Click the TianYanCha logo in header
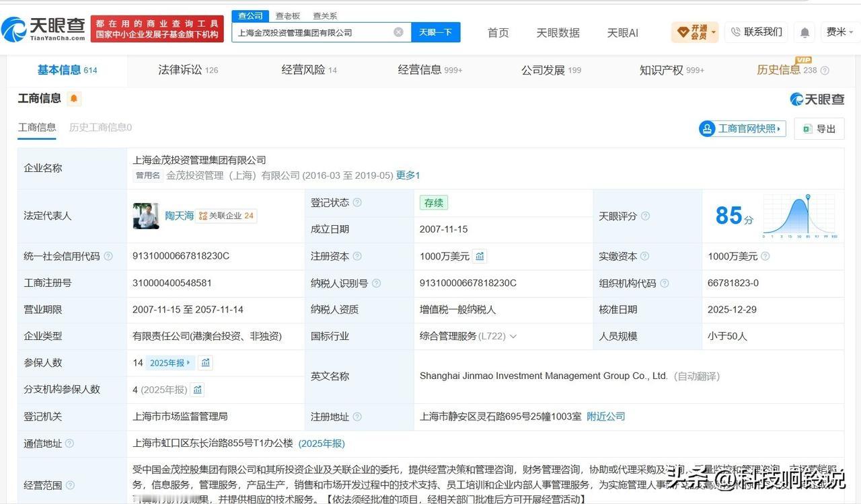This screenshot has height=504, width=861. click(43, 29)
